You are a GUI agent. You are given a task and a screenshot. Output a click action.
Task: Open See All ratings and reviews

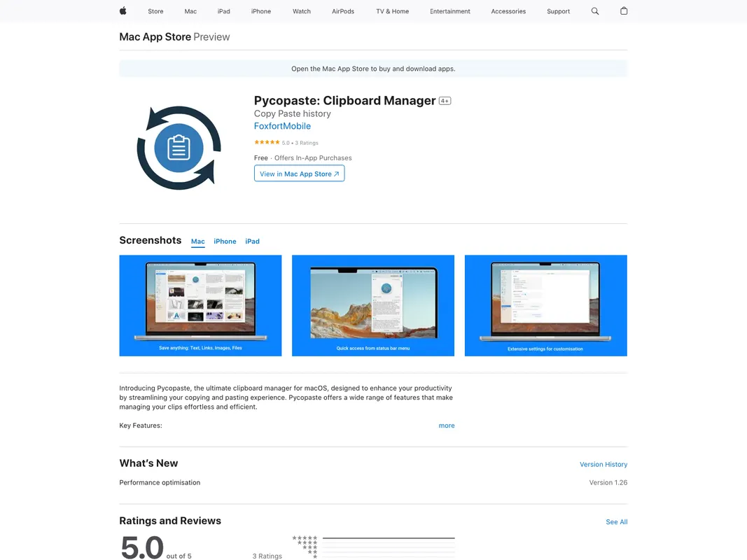(616, 522)
